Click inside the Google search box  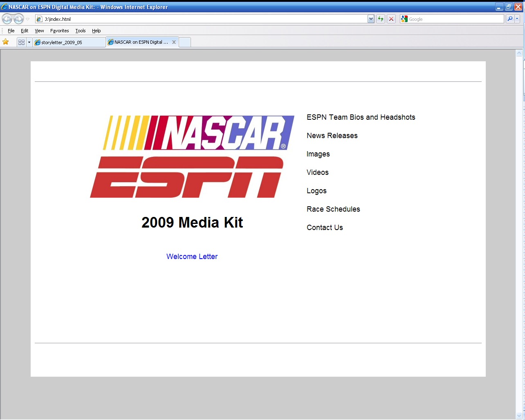[455, 19]
